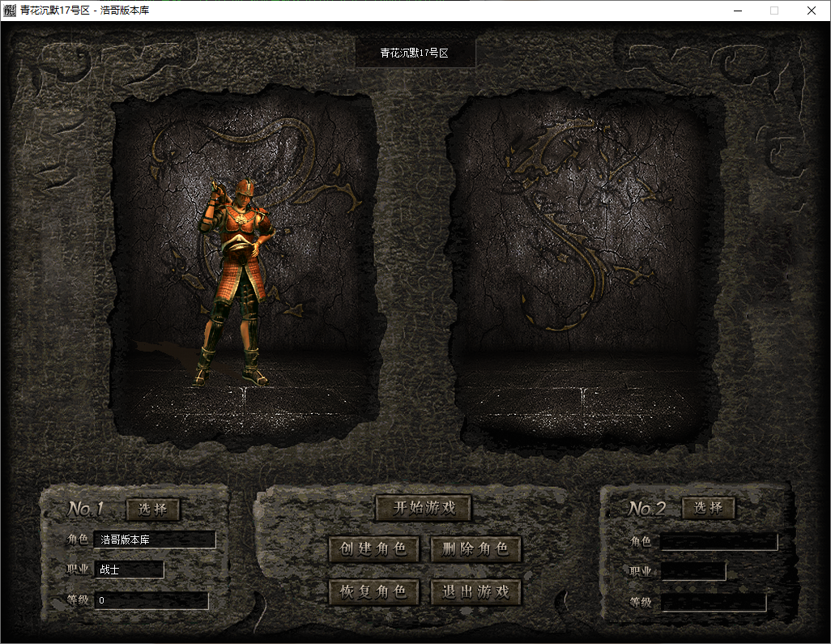Image resolution: width=831 pixels, height=644 pixels.
Task: Click the empty 角色 field under No.2
Action: (719, 542)
